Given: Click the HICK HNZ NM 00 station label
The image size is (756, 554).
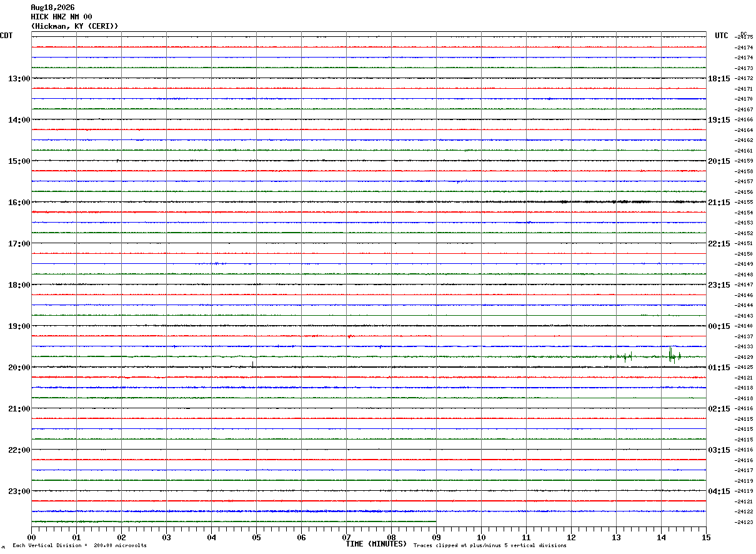Looking at the screenshot, I should [x=61, y=17].
